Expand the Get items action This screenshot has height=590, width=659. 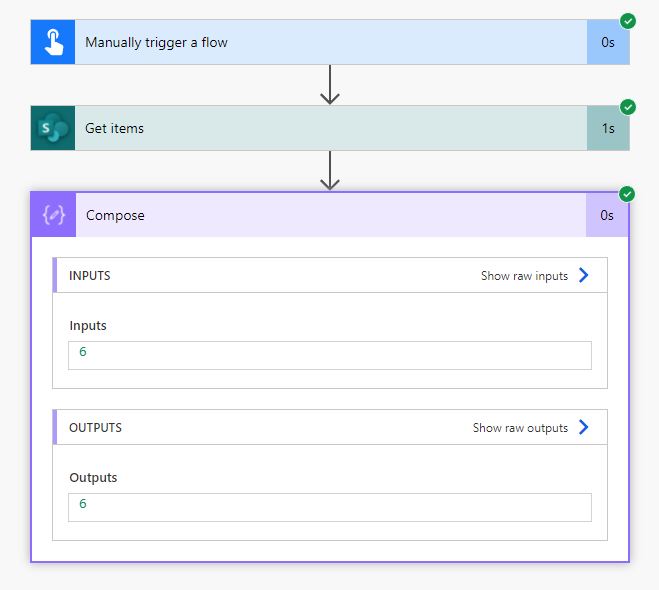coord(330,128)
